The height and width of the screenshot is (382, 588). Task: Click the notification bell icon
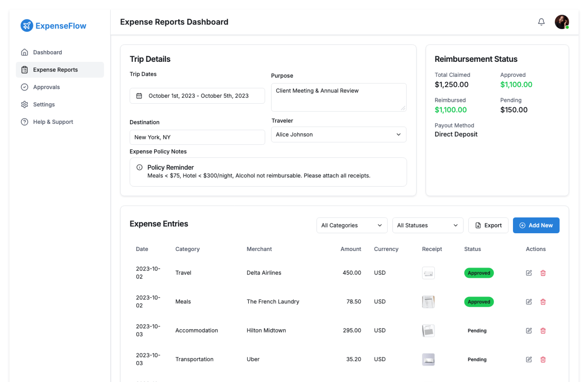point(541,22)
